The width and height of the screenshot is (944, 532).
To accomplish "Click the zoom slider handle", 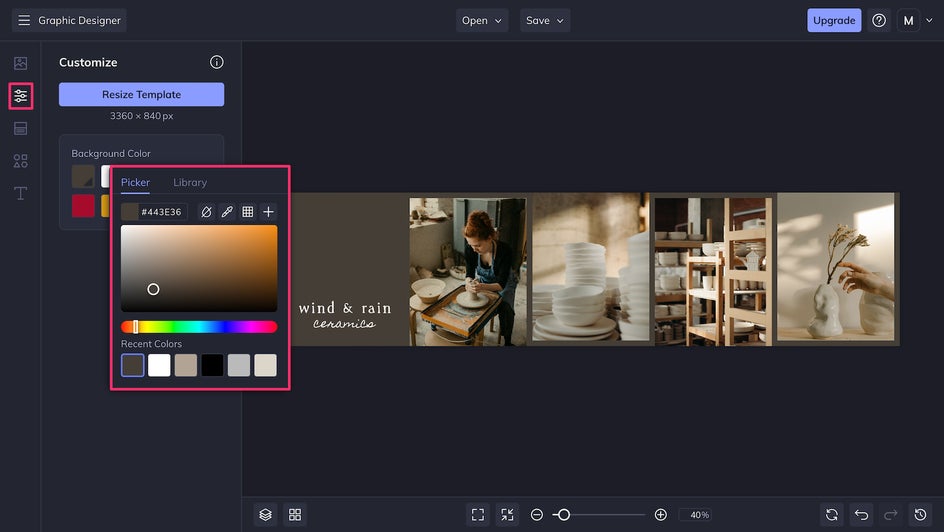I will [x=564, y=515].
